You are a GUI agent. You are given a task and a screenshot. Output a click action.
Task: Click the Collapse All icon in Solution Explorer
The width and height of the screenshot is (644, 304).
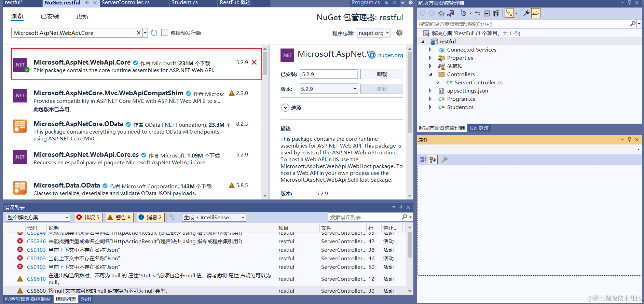(x=487, y=13)
